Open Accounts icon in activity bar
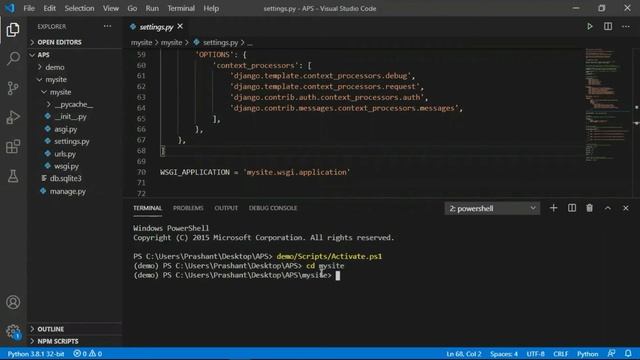The image size is (640, 360). pos(13,302)
